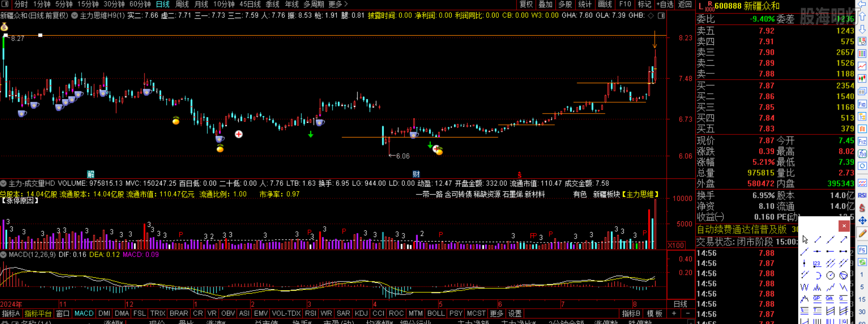Toggle the panel layout icon beside GHB
The height and width of the screenshot is (324, 868).
point(661,15)
